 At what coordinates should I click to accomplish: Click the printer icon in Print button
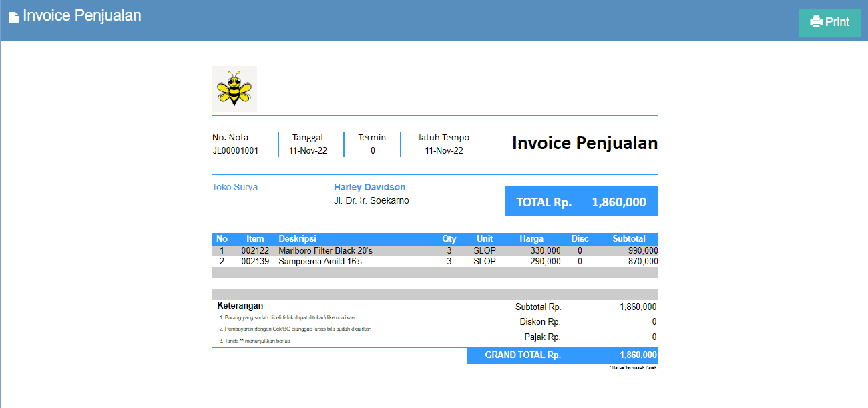(x=816, y=22)
